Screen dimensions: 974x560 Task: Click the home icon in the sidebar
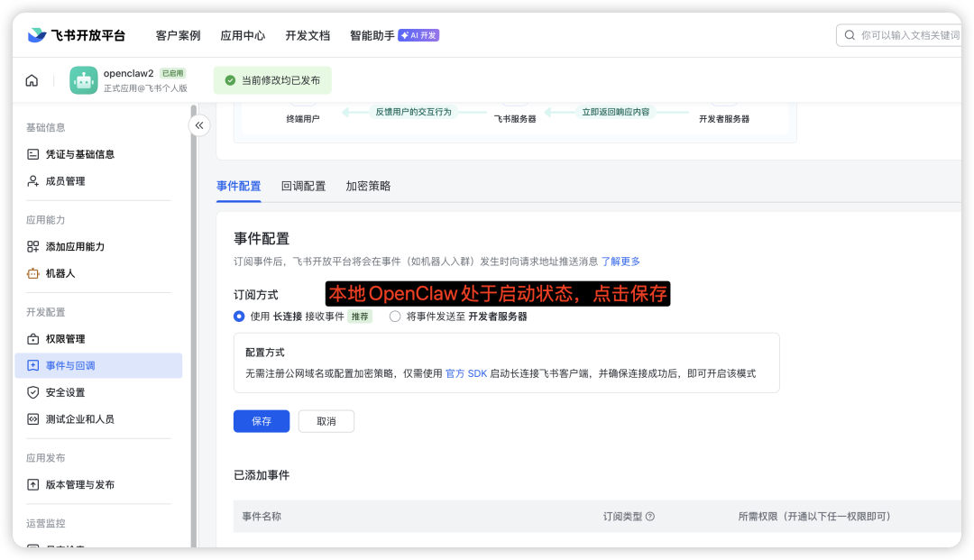(31, 79)
